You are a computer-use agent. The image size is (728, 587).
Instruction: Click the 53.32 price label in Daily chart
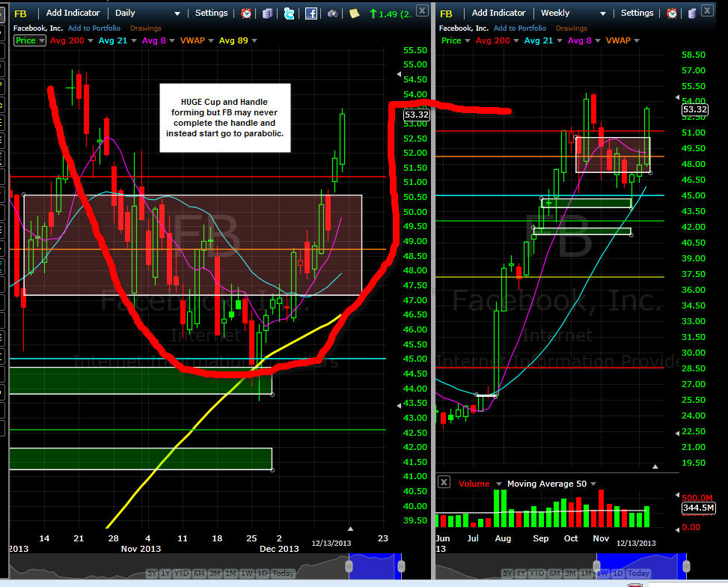click(x=417, y=115)
